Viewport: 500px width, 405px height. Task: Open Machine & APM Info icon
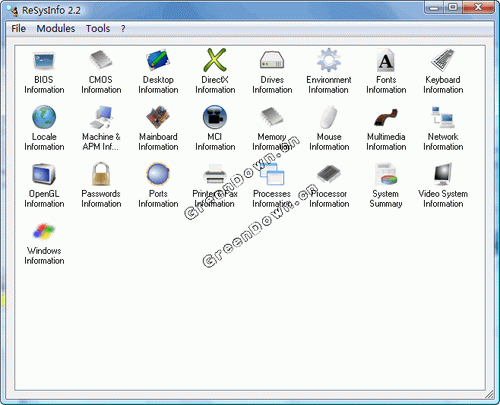click(101, 117)
